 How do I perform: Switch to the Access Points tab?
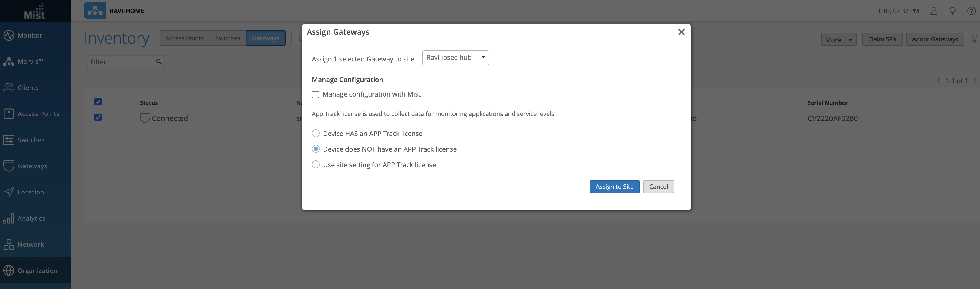click(x=185, y=38)
